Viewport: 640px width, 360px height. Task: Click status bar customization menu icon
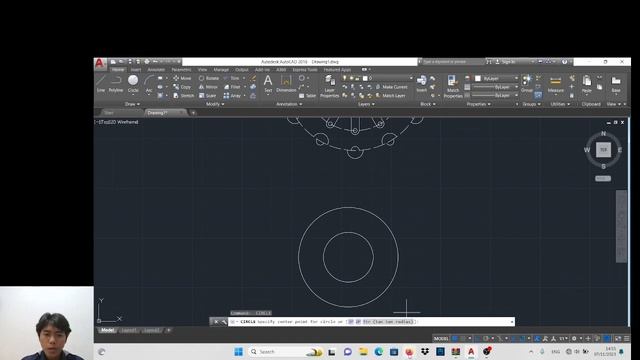point(626,338)
